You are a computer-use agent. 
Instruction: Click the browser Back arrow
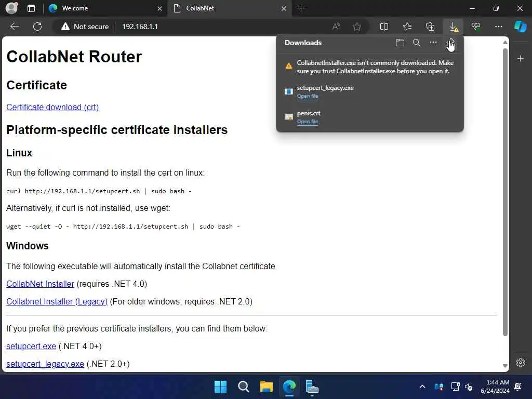[14, 26]
